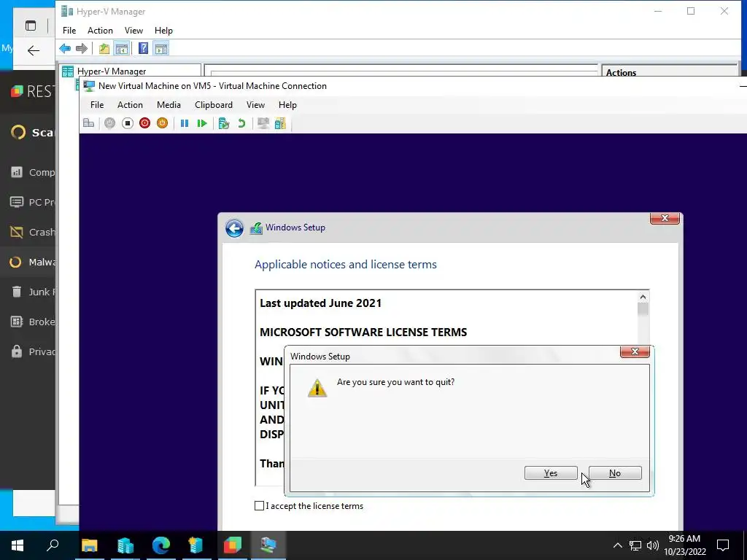Click the scroll-up arrow of the license text

click(x=643, y=297)
